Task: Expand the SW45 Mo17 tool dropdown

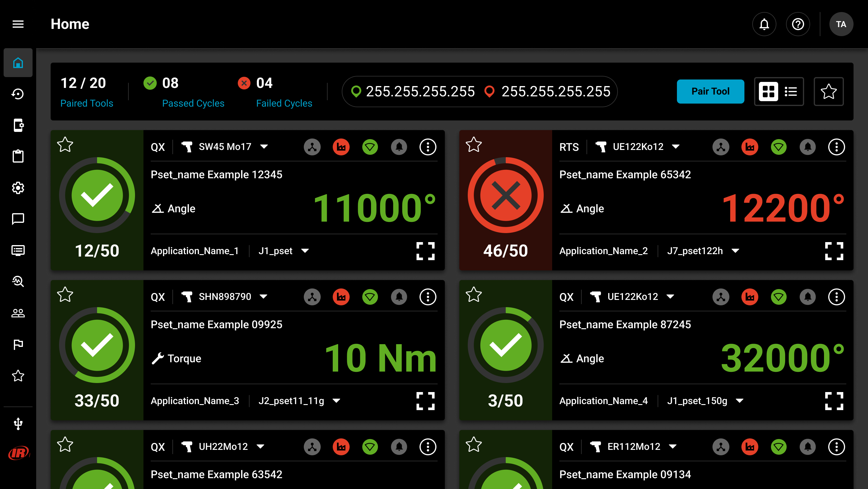Action: point(264,147)
